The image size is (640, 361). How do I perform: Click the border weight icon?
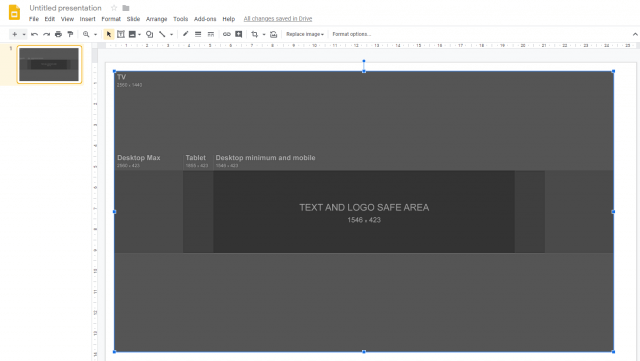tap(198, 34)
